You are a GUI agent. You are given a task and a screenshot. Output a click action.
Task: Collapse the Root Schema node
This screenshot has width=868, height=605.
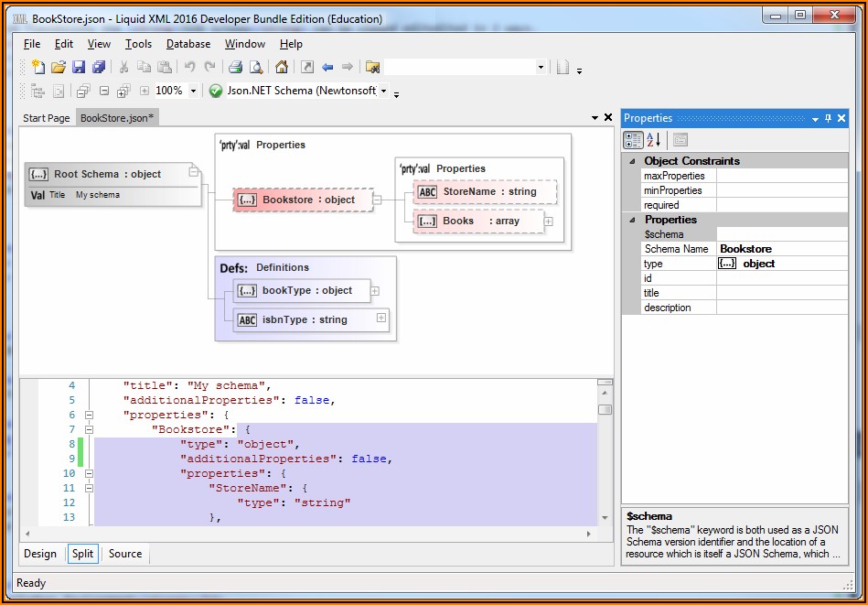point(193,171)
